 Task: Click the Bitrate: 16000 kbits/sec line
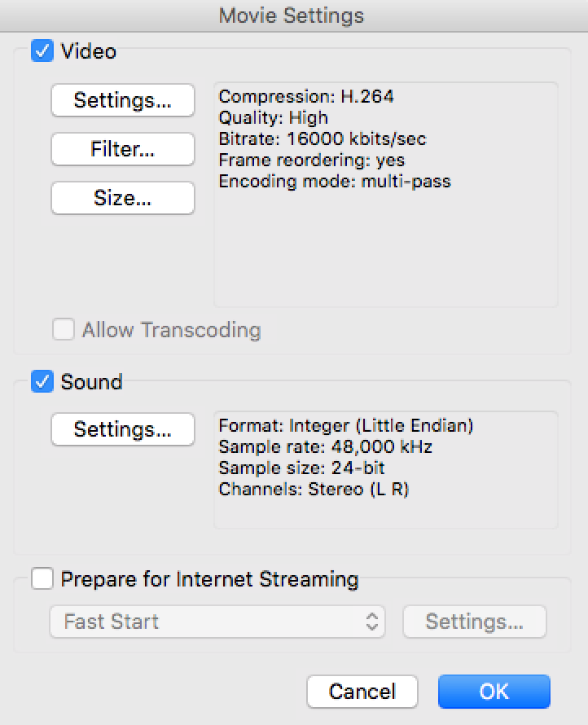323,139
